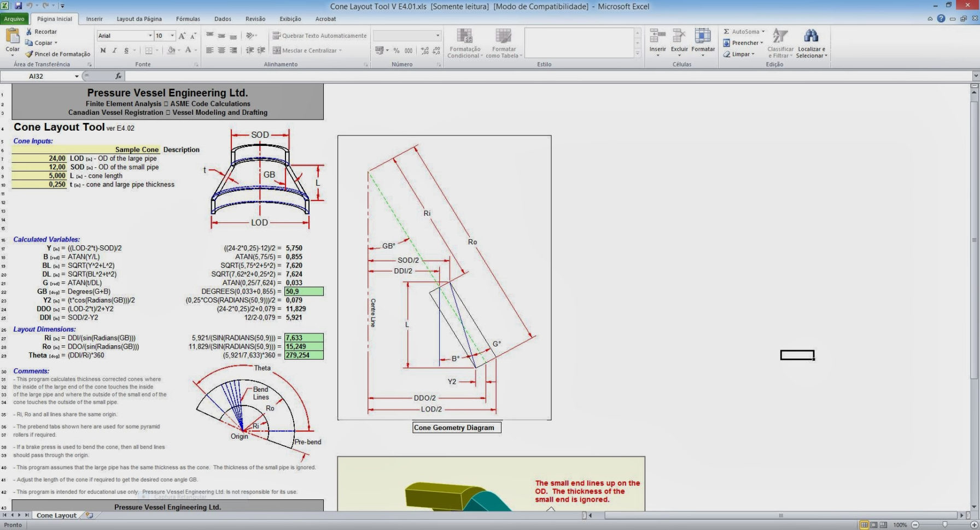Open Formatação Condicional icon
The width and height of the screenshot is (980, 530).
coord(464,37)
